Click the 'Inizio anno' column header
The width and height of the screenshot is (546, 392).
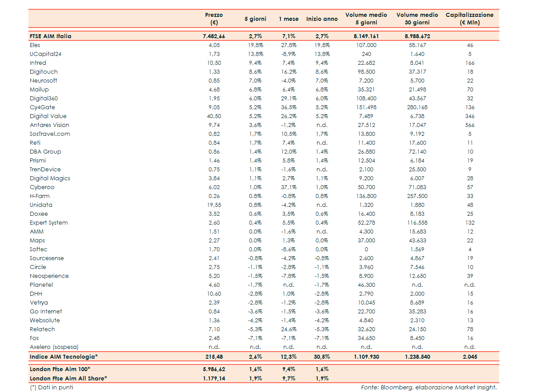point(322,19)
